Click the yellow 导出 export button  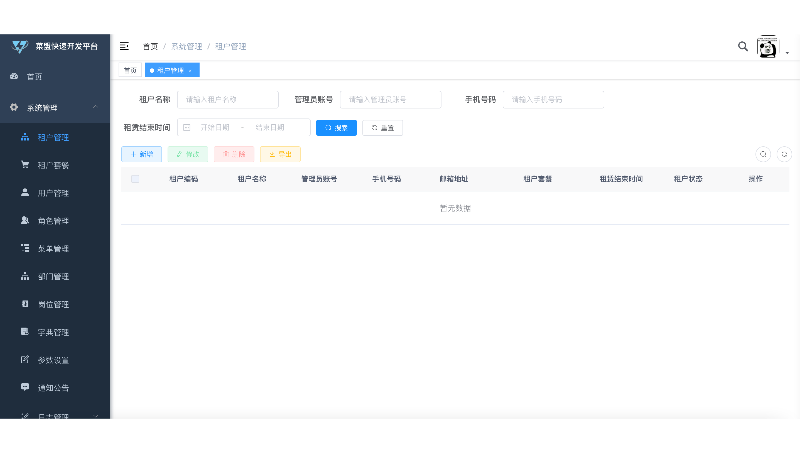(x=281, y=154)
